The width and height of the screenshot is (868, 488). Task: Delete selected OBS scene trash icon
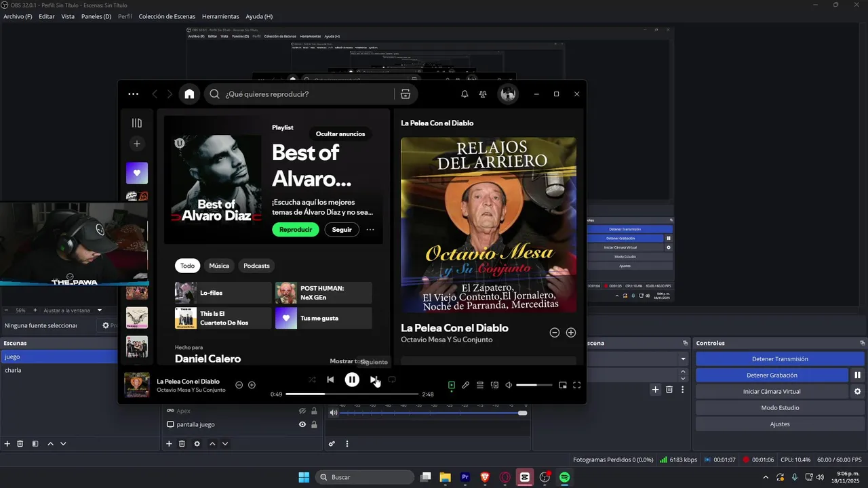pos(20,444)
